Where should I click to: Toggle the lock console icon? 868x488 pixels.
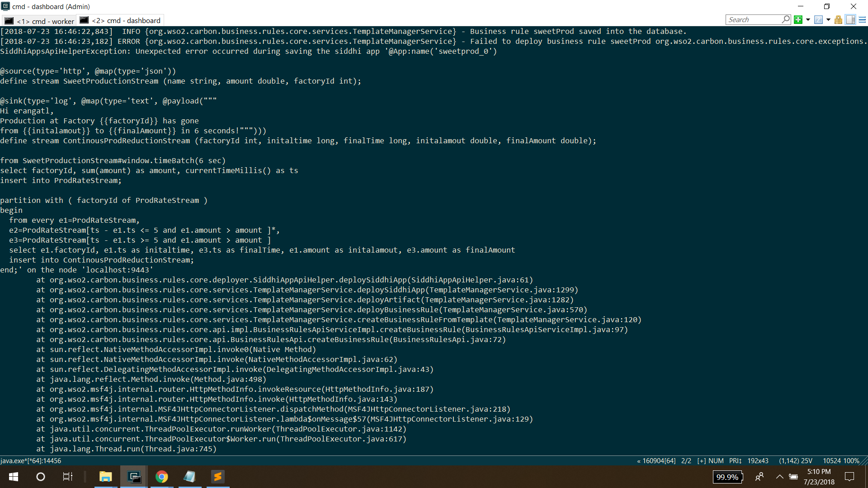tap(838, 19)
